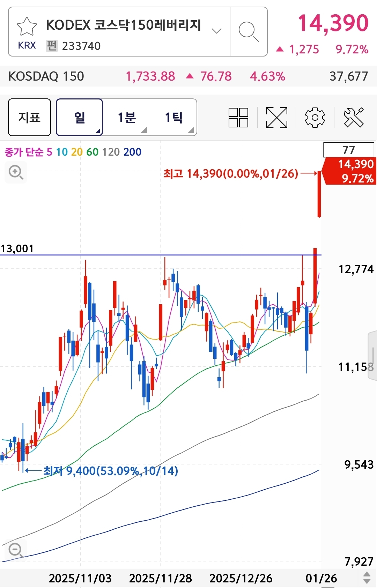Open the side panel handle on right edge
377x588 pixels.
pos(372,356)
